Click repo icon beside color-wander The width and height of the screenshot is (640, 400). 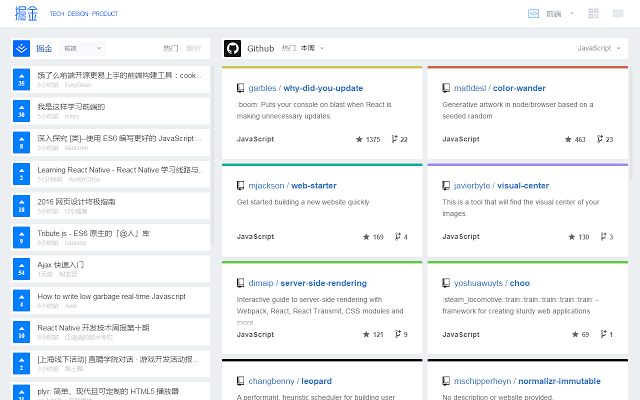coord(446,88)
